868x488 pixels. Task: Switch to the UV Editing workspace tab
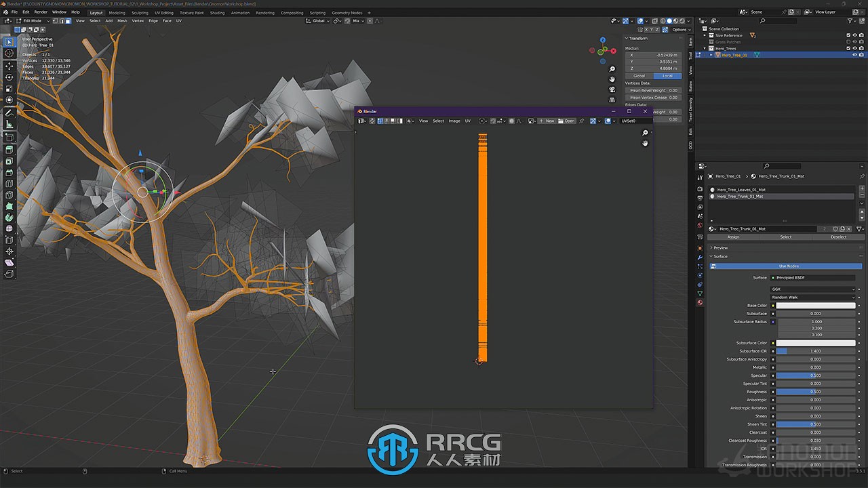163,12
